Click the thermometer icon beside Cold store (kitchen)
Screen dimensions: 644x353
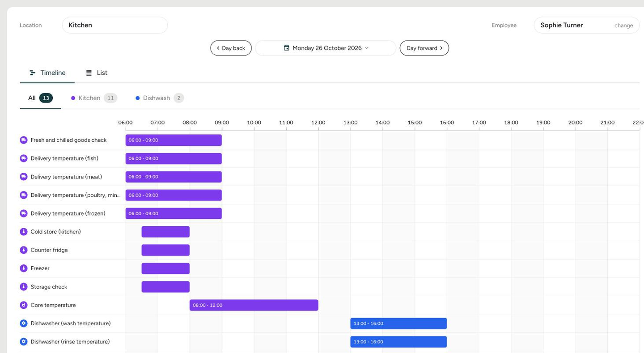24,232
